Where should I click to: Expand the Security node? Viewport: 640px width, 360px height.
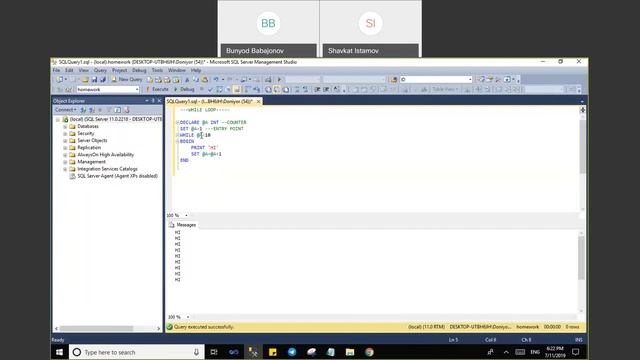(x=65, y=133)
